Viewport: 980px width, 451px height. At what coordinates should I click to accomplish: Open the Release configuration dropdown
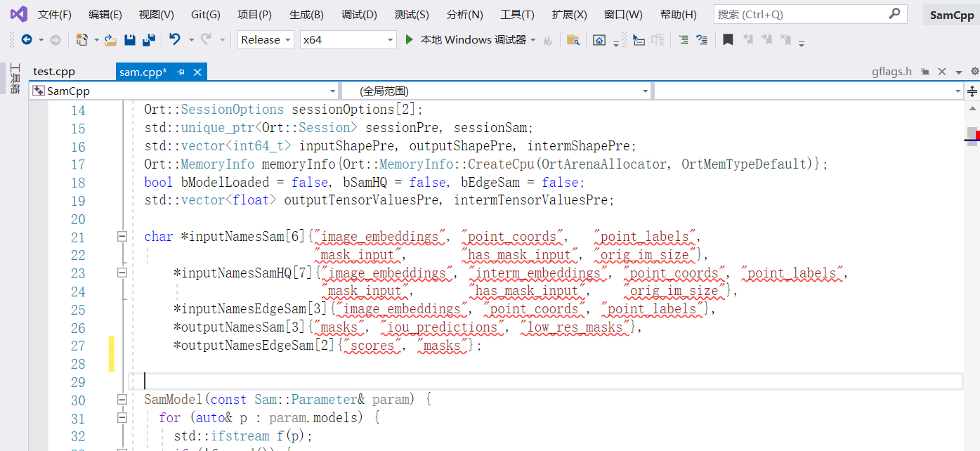(266, 40)
